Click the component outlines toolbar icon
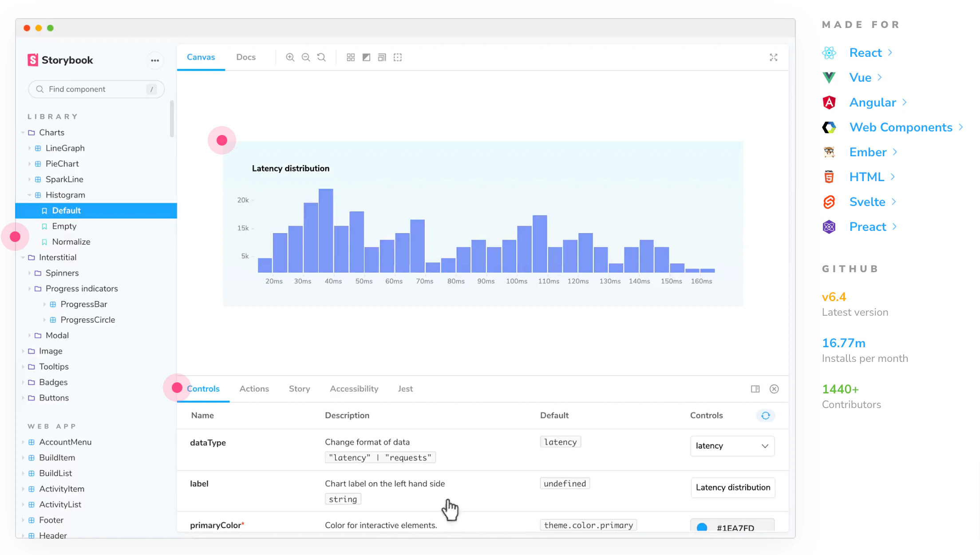The width and height of the screenshot is (980, 555). pos(398,57)
